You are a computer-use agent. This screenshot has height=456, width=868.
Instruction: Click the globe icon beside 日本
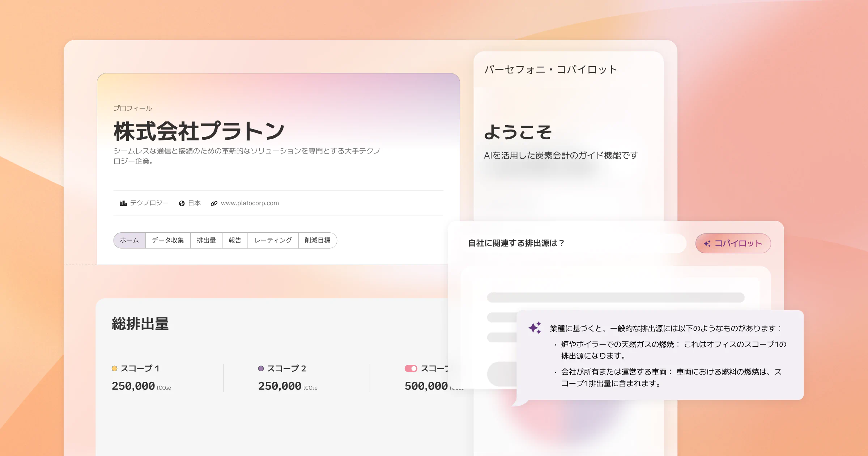(x=182, y=203)
